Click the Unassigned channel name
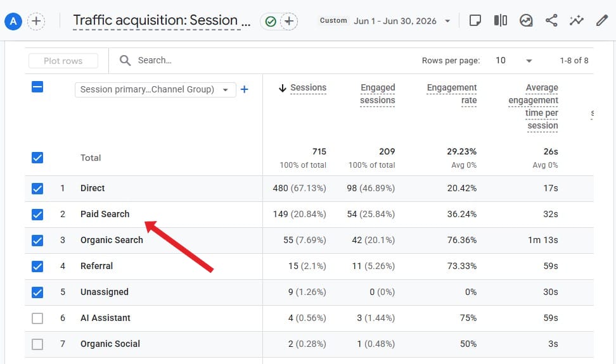Screen dimensions: 616x364 [x=105, y=292]
